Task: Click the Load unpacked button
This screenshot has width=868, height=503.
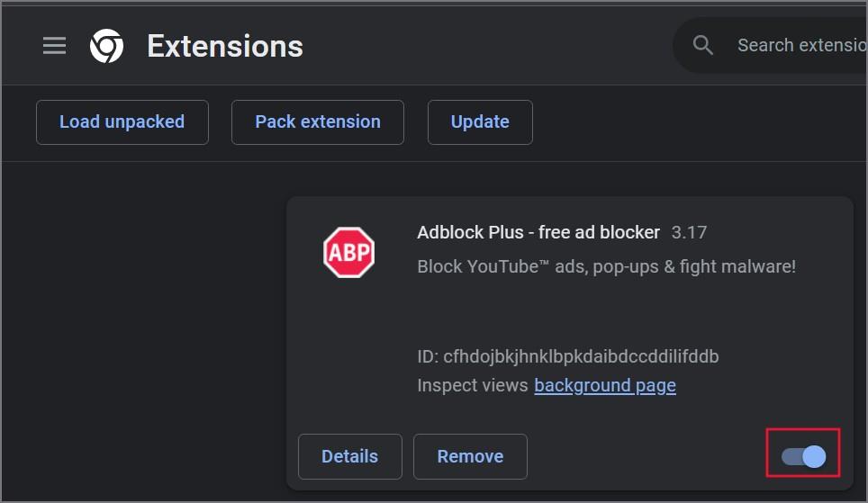Action: 122,122
